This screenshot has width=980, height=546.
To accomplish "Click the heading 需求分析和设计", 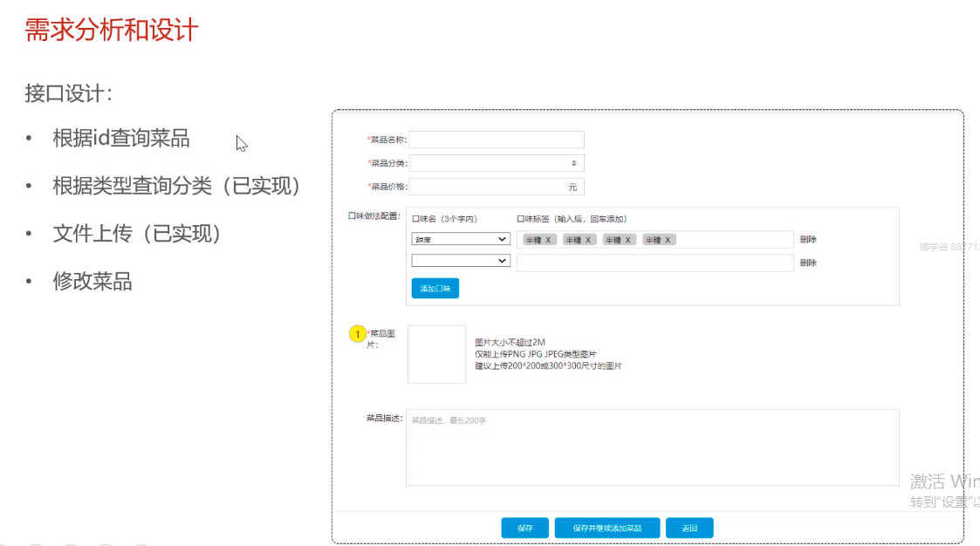I will coord(112,30).
